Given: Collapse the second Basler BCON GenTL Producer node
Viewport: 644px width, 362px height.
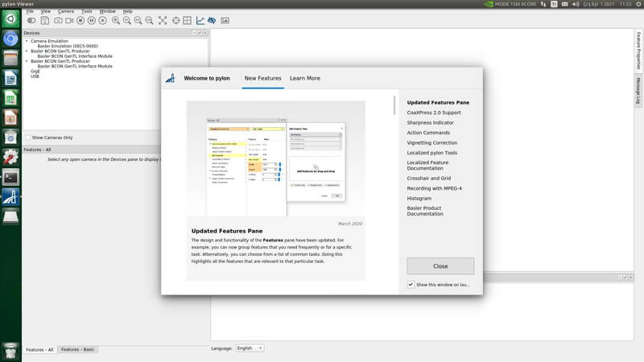Looking at the screenshot, I should (x=27, y=61).
